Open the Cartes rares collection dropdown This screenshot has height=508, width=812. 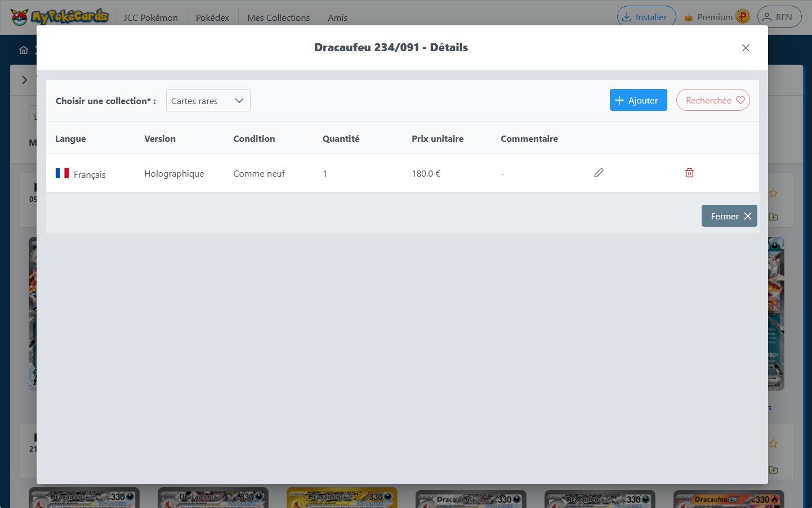[208, 100]
